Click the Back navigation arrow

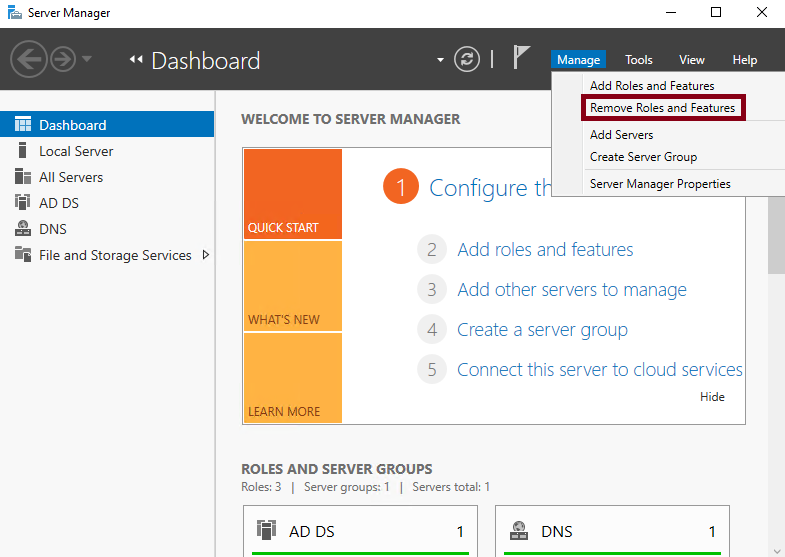click(29, 59)
